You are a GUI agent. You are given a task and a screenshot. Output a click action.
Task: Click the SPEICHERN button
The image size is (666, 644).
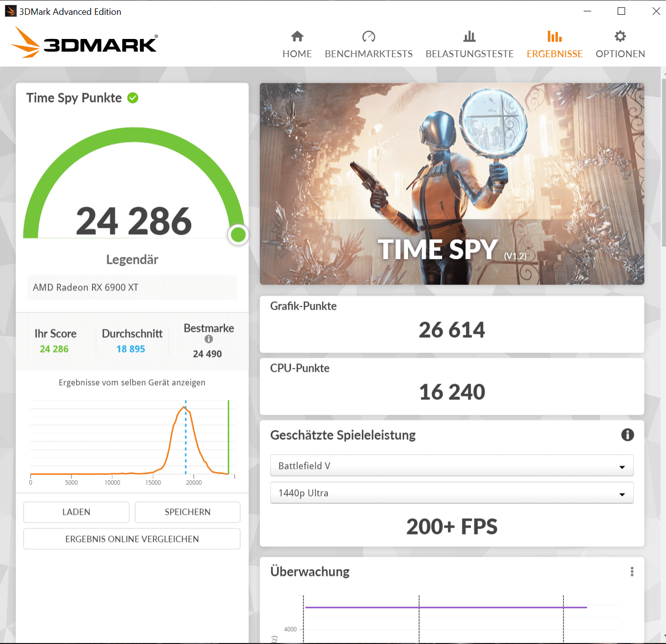coord(187,512)
